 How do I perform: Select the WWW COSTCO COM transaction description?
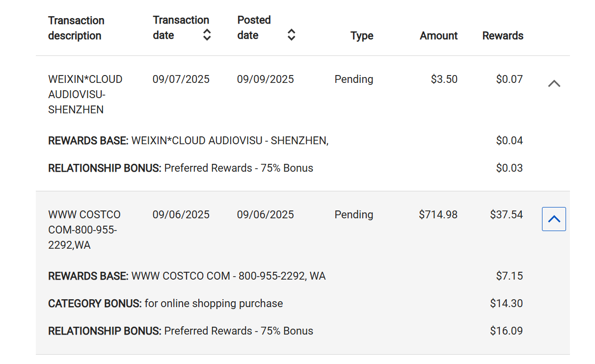[x=84, y=230]
